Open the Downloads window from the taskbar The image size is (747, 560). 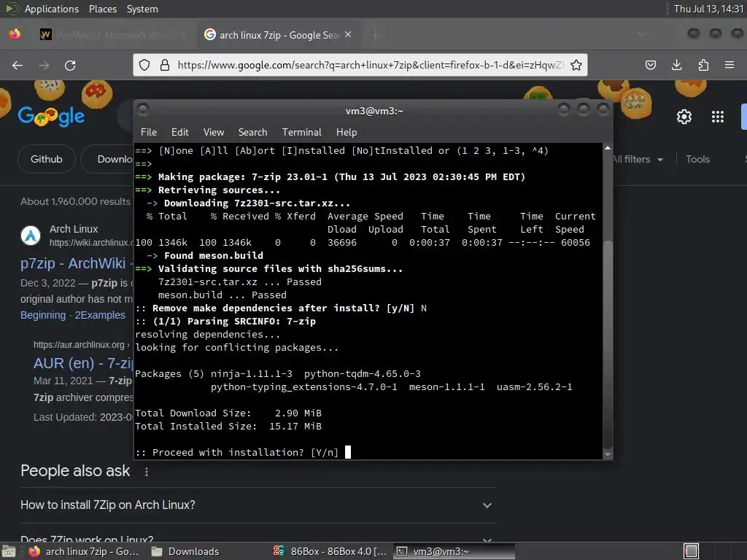185,551
